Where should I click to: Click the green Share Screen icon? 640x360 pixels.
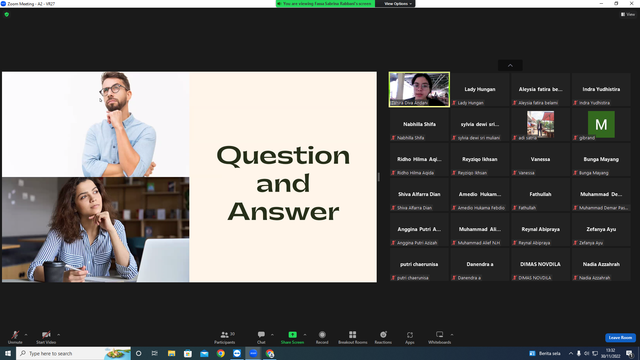click(x=292, y=335)
